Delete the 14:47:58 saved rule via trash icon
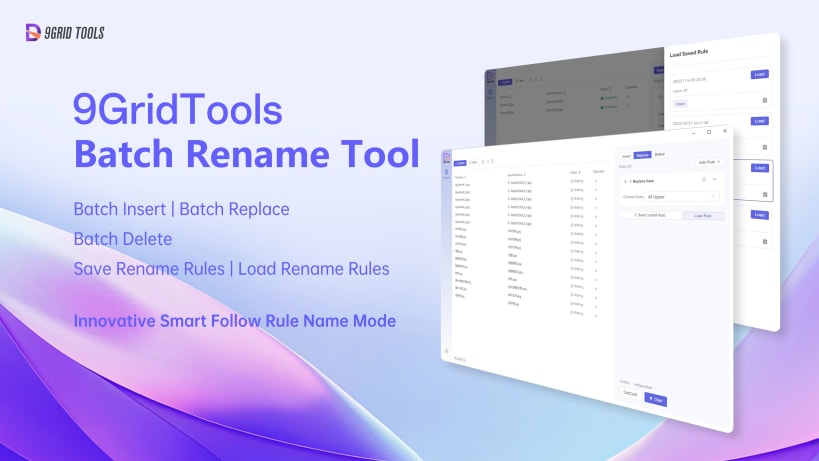The image size is (819, 461). 765,147
